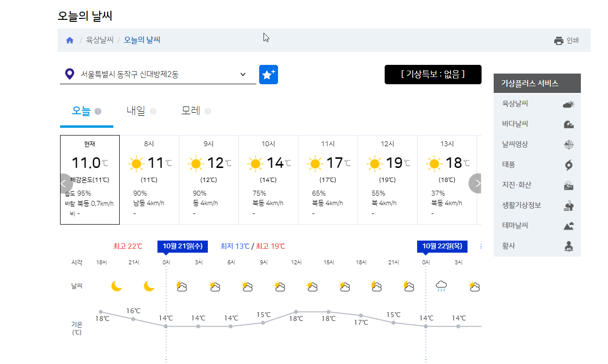Click the help icon beside 오늘 tab
The image size is (608, 364).
coord(98,111)
